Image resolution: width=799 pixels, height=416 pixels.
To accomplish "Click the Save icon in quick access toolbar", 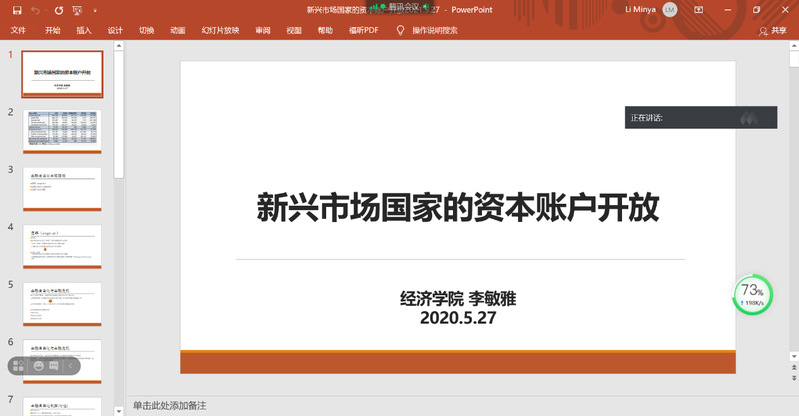I will (x=17, y=10).
